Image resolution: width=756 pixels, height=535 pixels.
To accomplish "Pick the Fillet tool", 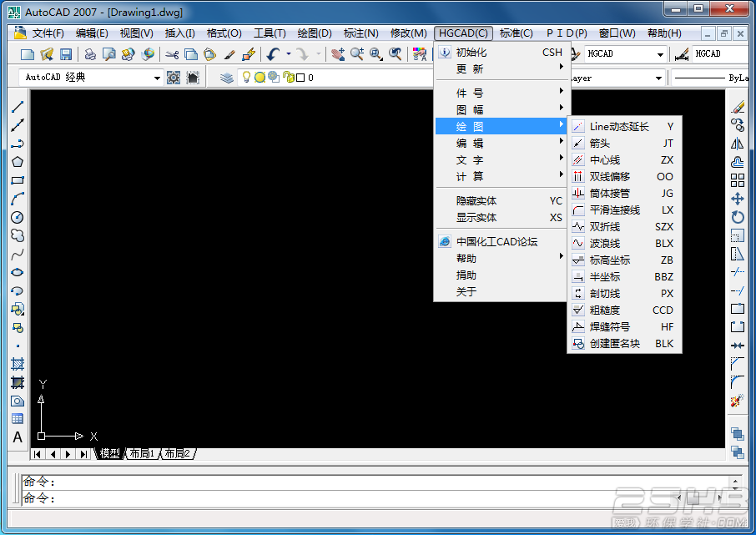I will [x=737, y=382].
